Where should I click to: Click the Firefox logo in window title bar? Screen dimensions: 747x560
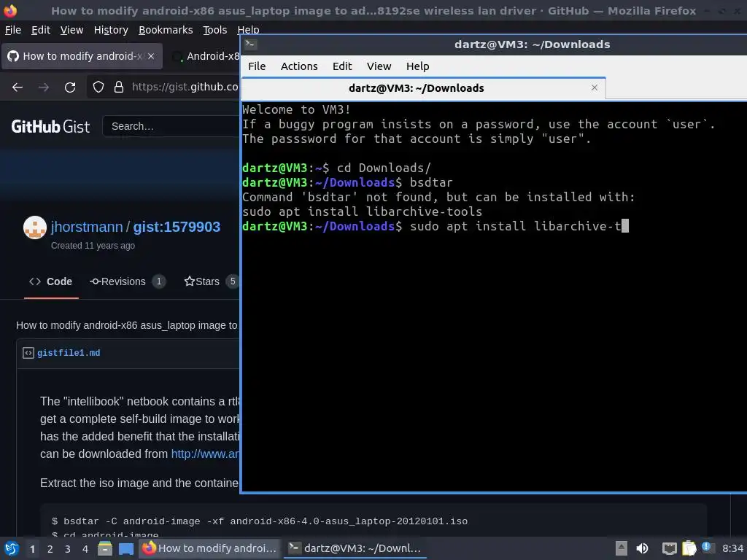tap(10, 10)
